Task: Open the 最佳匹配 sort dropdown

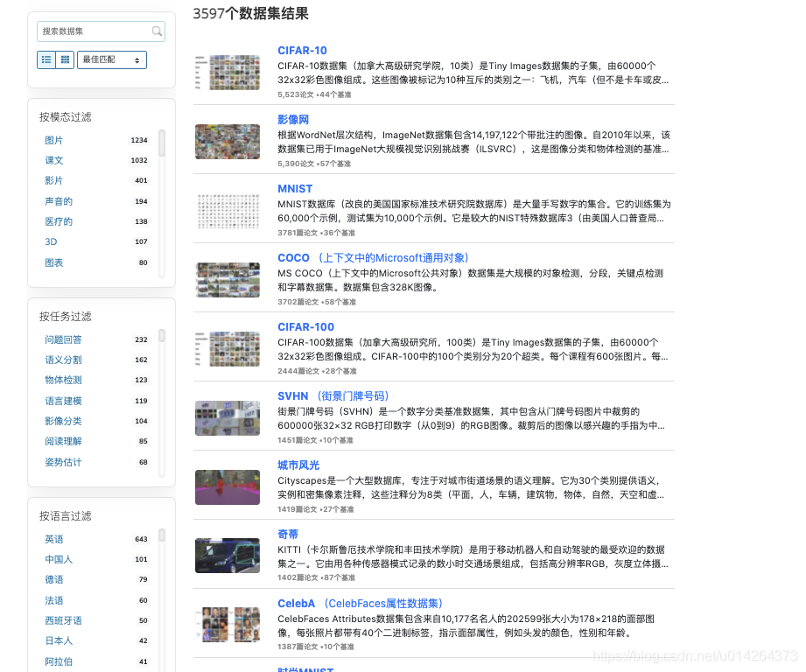Action: pos(112,59)
